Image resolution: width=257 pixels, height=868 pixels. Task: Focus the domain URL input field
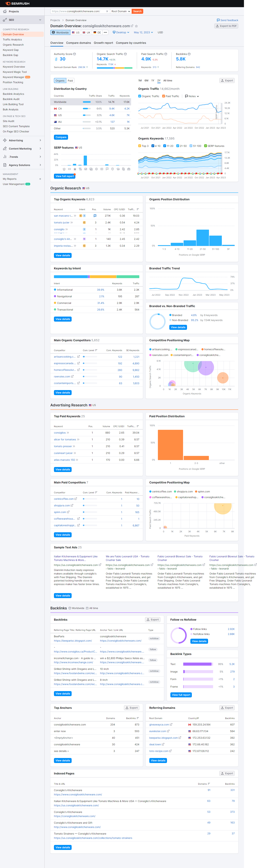(78, 11)
